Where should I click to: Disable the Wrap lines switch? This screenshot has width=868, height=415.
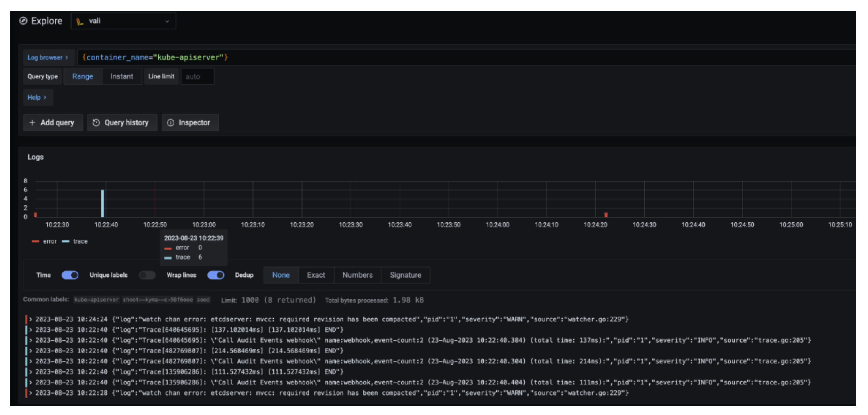pyautogui.click(x=216, y=275)
